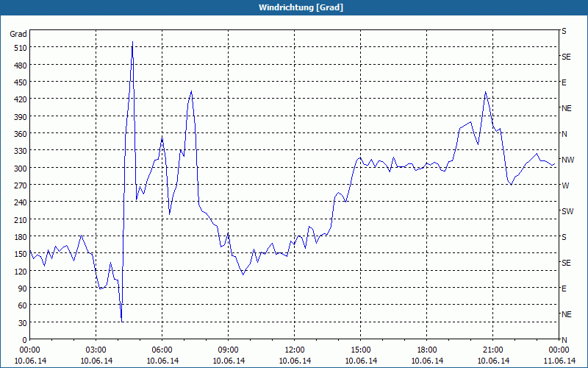Click the SE compass label beside the 480 gridline
The image size is (588, 368).
(x=566, y=57)
